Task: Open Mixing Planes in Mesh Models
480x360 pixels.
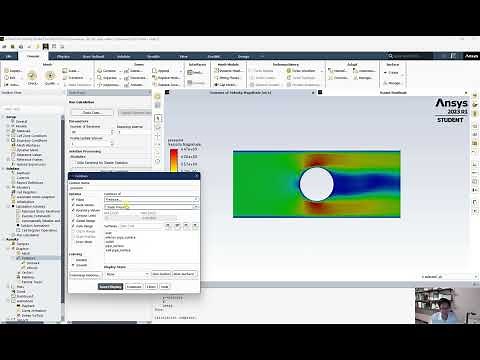Action: pos(227,78)
